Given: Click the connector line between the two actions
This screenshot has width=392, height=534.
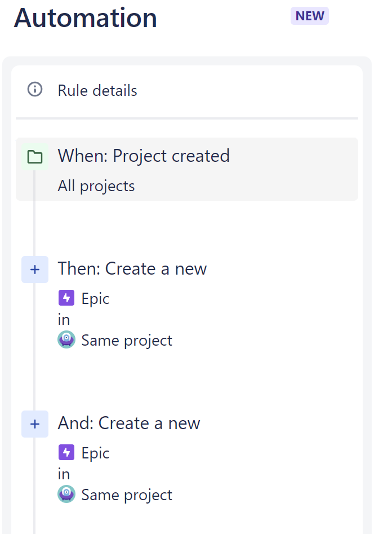Looking at the screenshot, I should [x=35, y=378].
